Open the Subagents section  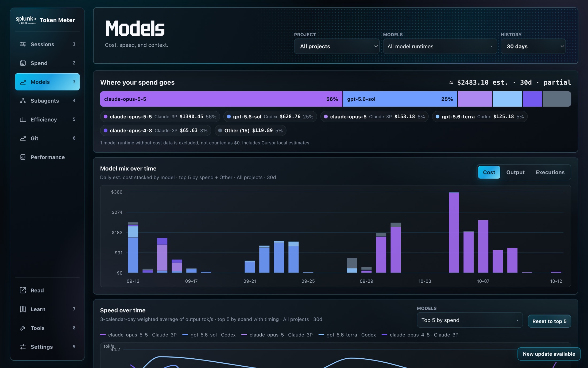[47, 101]
